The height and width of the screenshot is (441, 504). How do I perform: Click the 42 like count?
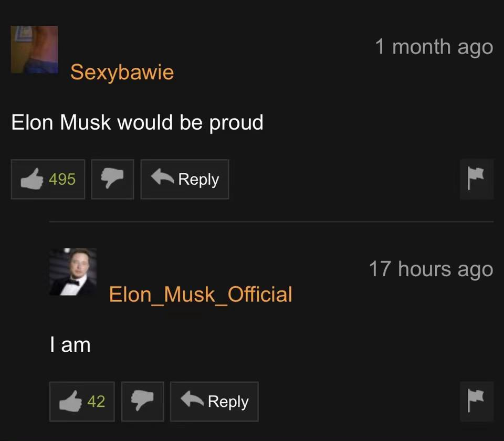click(96, 401)
